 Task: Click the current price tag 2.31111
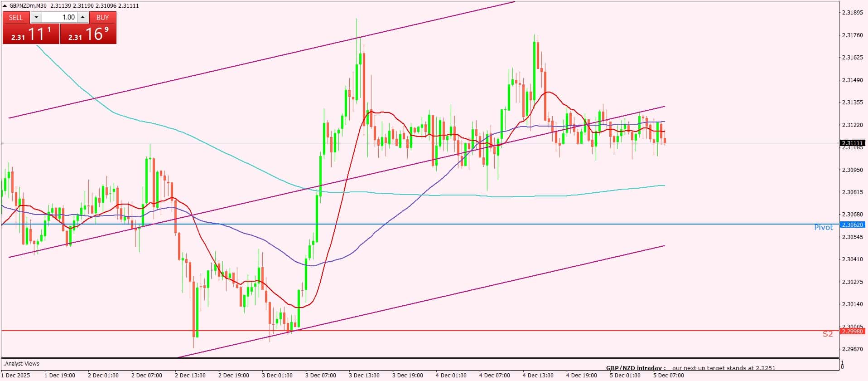tap(852, 143)
